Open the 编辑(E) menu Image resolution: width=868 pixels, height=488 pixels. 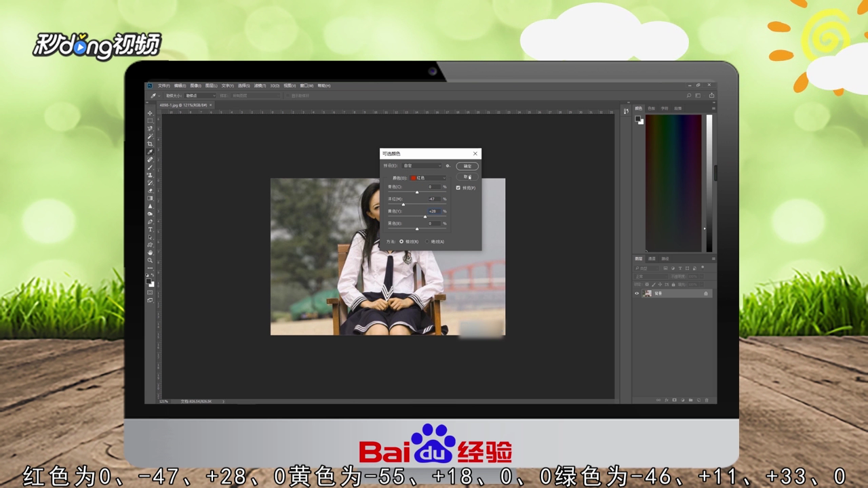pos(180,86)
